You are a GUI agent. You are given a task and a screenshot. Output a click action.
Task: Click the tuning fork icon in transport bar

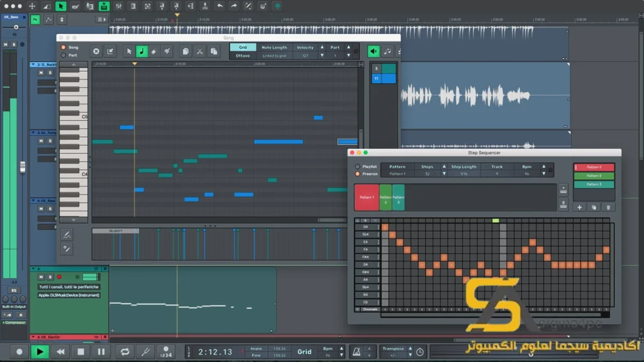pyautogui.click(x=145, y=352)
